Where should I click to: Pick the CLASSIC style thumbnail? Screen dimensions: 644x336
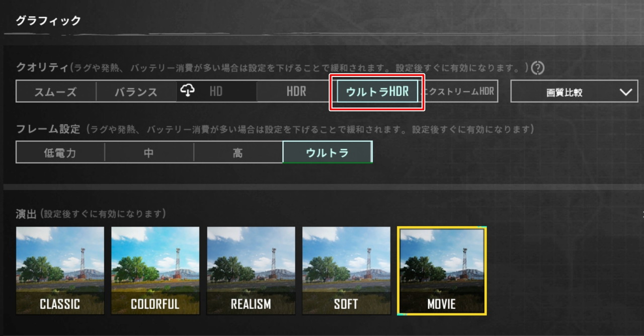[x=60, y=271]
